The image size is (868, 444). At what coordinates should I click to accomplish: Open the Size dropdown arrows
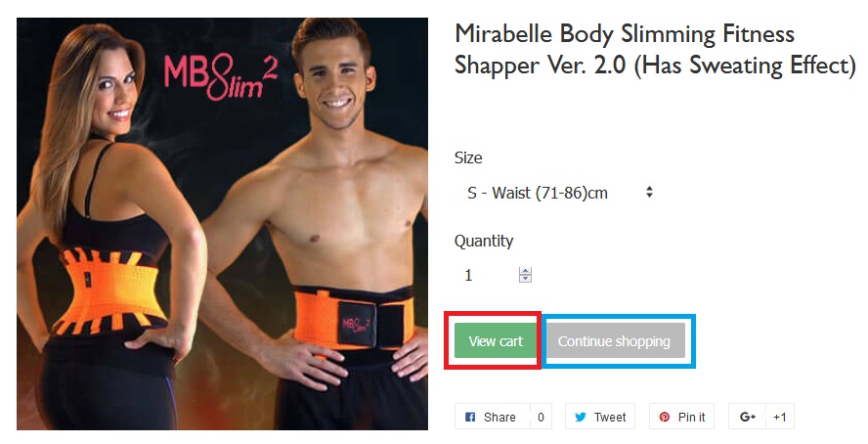[x=649, y=192]
